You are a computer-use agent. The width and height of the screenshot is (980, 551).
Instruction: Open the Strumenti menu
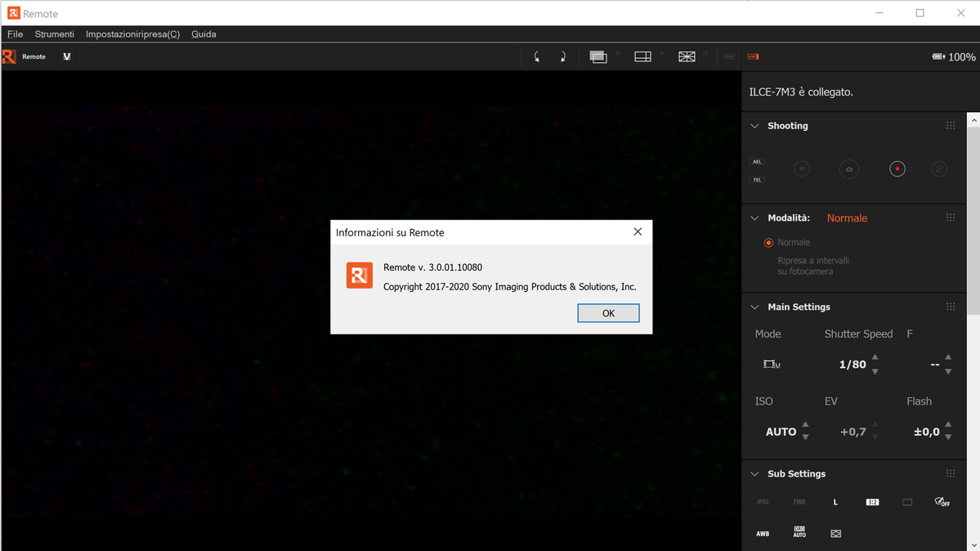[x=54, y=34]
